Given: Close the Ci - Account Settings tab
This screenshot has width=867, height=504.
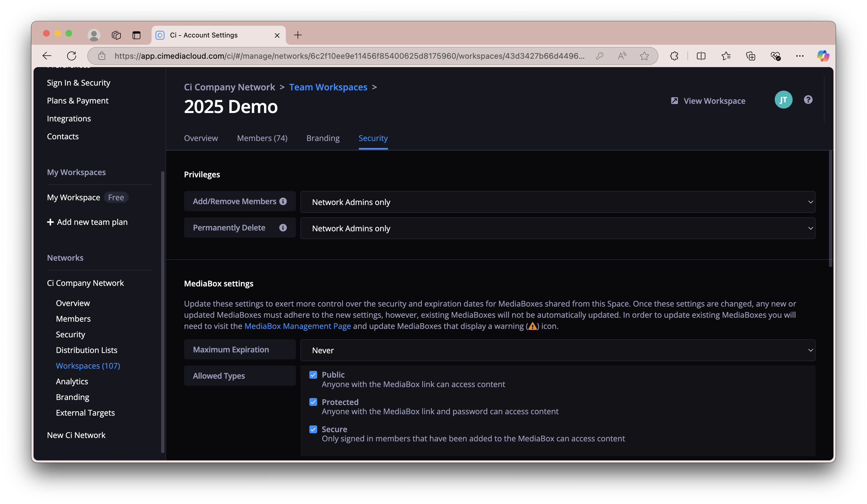Looking at the screenshot, I should (x=277, y=36).
